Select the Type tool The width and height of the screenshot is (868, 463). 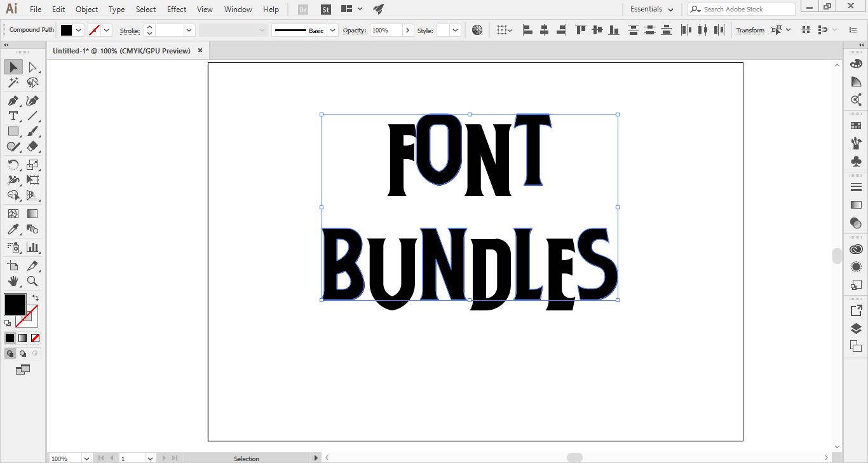click(x=13, y=116)
